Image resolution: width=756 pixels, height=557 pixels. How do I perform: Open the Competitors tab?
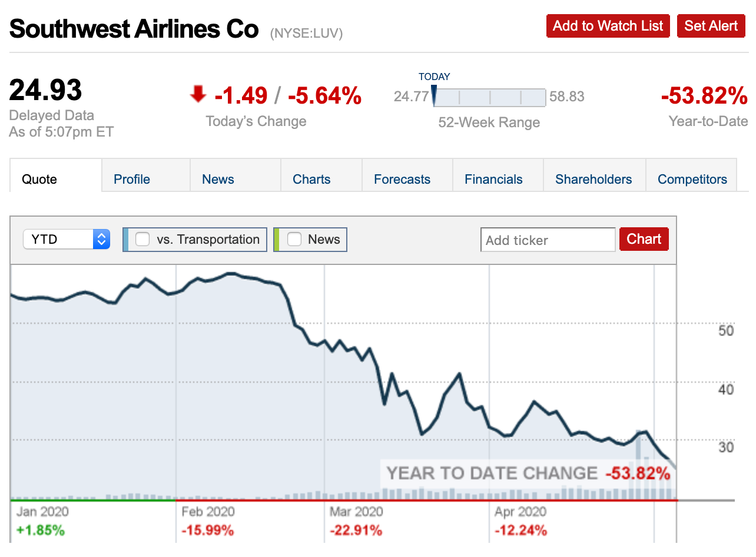[x=692, y=179]
